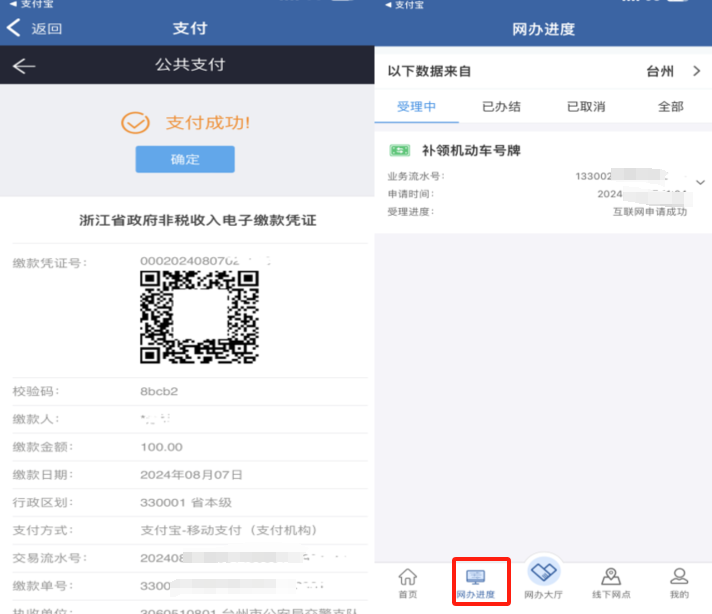
Task: Open 网办大厅 center icon in bottom bar
Action: [x=544, y=572]
